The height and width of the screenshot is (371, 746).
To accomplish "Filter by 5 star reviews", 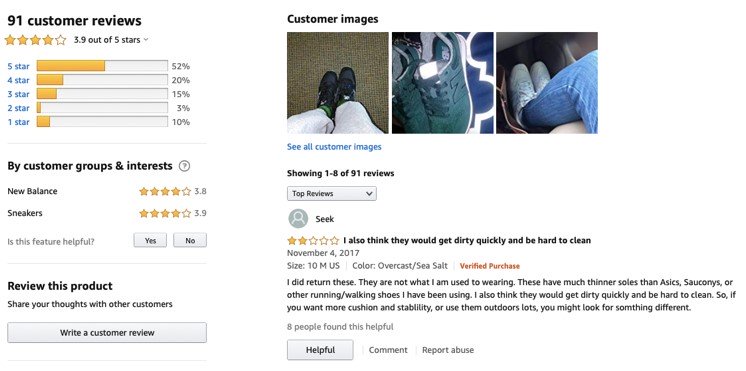I will click(19, 66).
